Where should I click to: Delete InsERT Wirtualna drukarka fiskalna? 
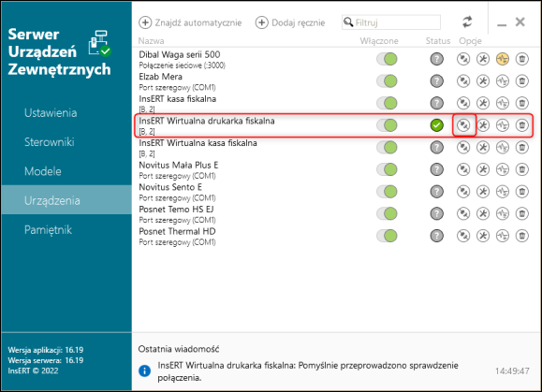(522, 125)
